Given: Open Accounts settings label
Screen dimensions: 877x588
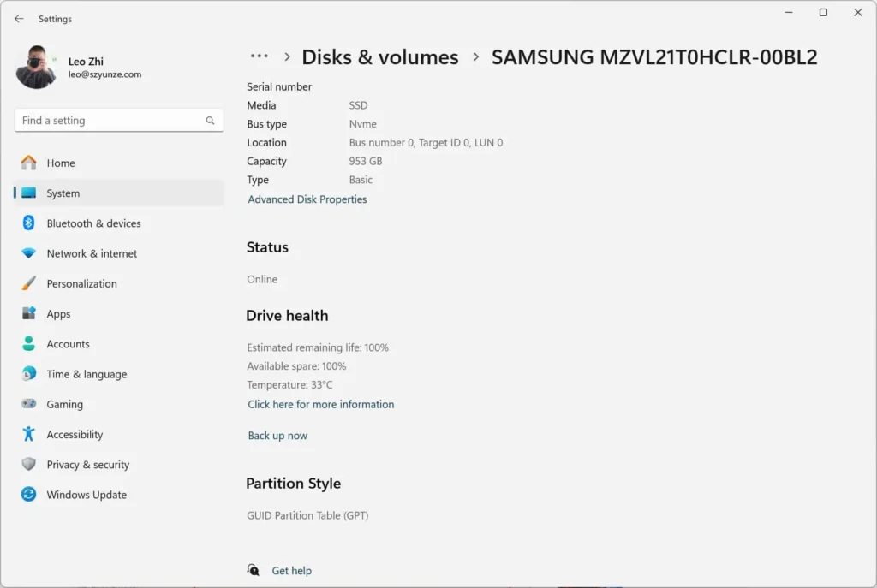Looking at the screenshot, I should 68,344.
